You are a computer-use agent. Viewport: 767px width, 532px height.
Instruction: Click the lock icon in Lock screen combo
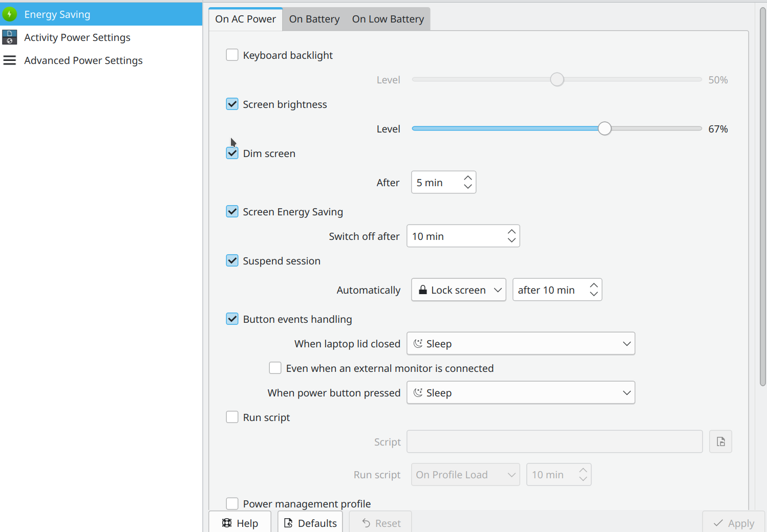point(423,290)
